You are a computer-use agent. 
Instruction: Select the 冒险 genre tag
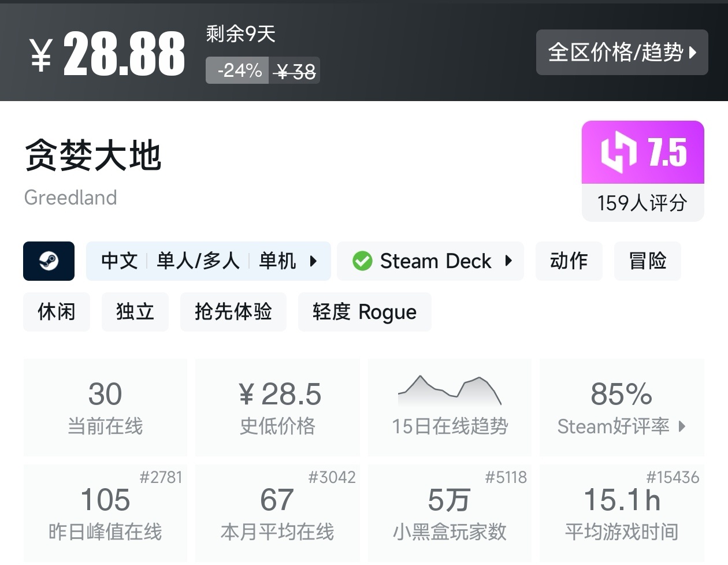pyautogui.click(x=647, y=261)
